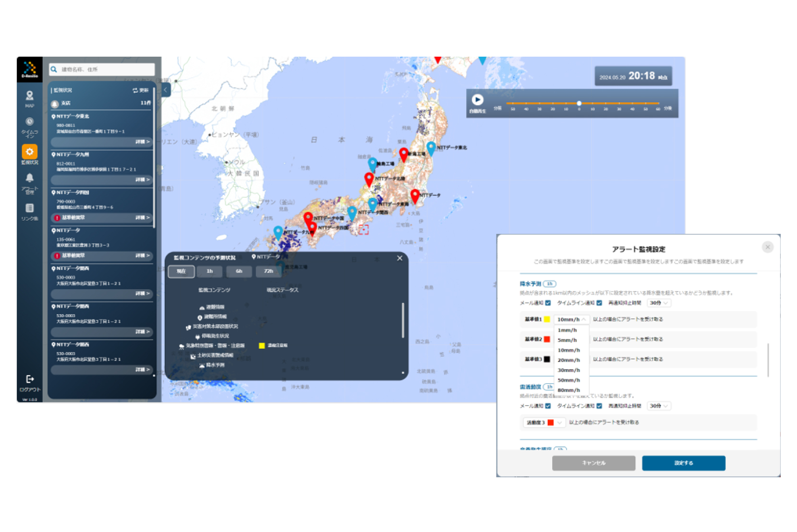Toggle メール通知 checkbox under 雷活動度
Screen dimensions: 797x532
coord(548,406)
